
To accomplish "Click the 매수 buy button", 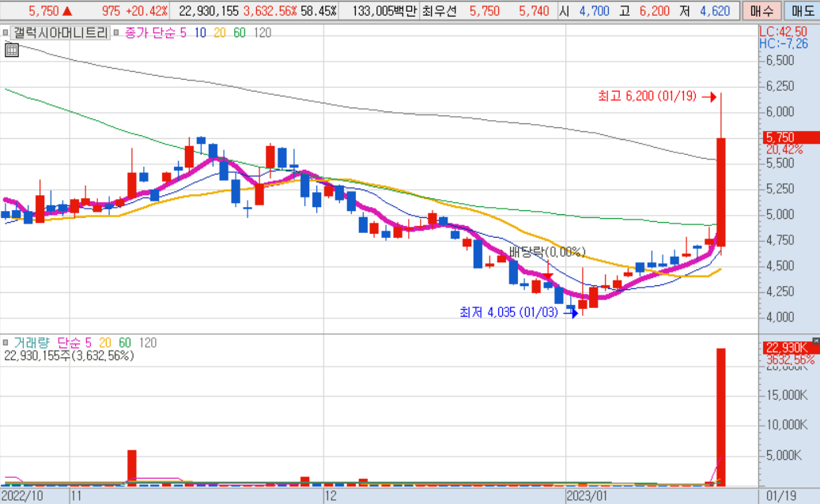I will pos(762,10).
